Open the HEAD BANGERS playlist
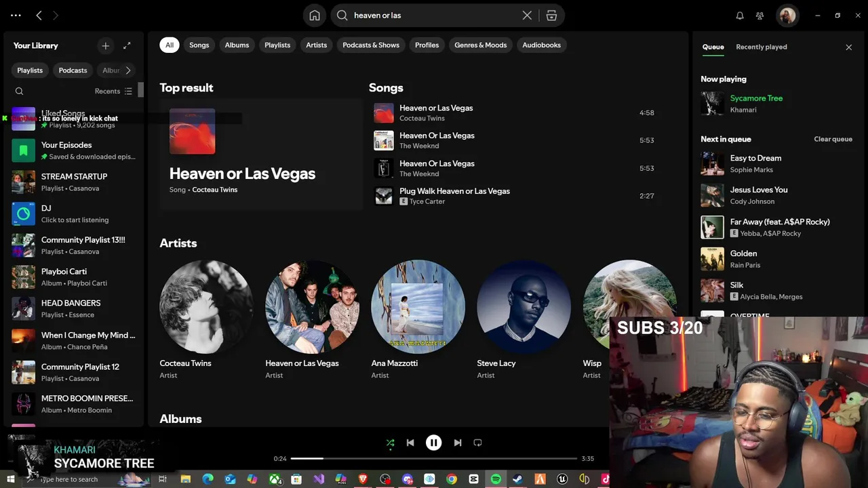Viewport: 868px width, 488px height. click(74, 308)
